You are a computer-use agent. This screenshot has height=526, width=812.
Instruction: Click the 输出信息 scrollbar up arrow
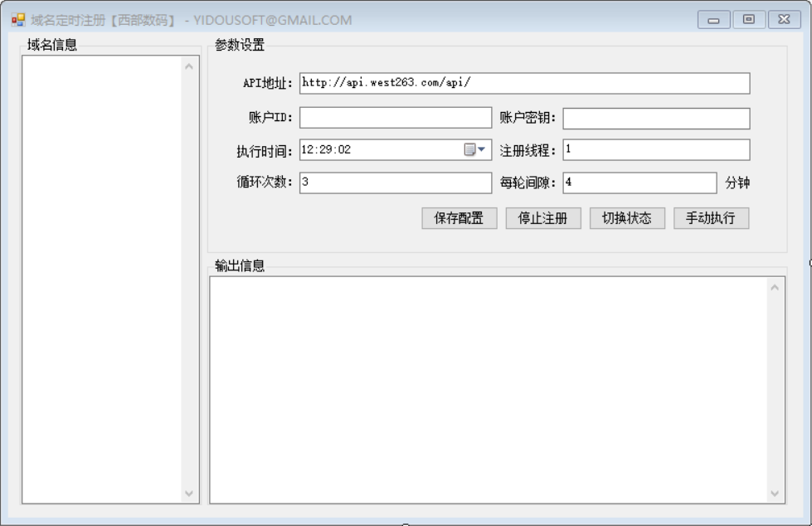tap(775, 287)
